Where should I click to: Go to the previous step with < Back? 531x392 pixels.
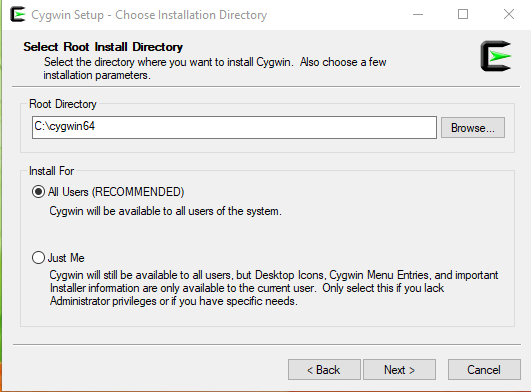324,370
